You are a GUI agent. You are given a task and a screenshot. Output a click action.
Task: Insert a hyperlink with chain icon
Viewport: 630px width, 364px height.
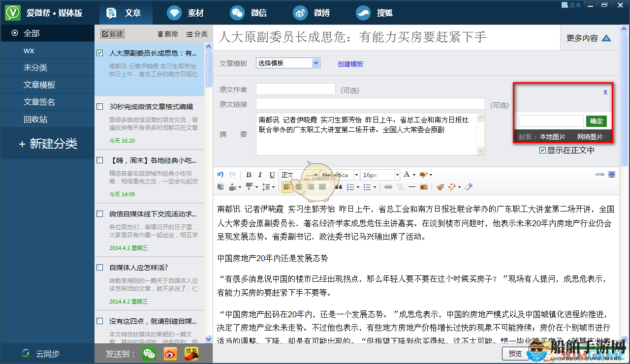pyautogui.click(x=388, y=187)
